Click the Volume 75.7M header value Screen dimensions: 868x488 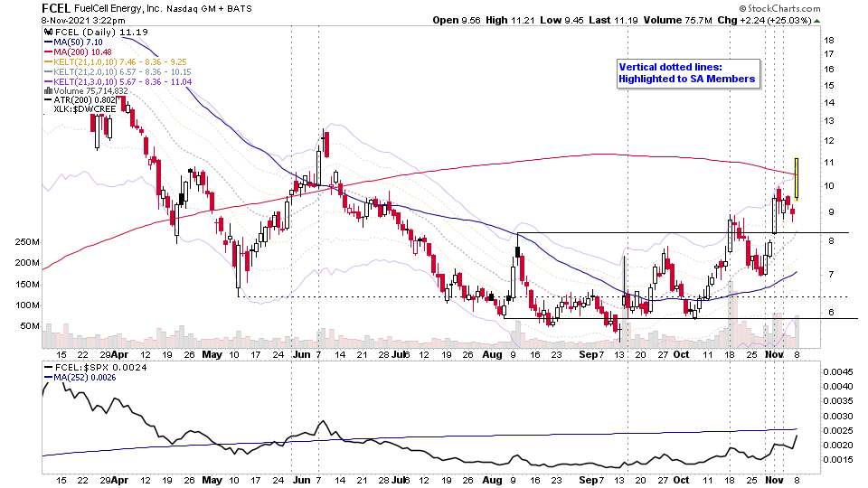[677, 21]
